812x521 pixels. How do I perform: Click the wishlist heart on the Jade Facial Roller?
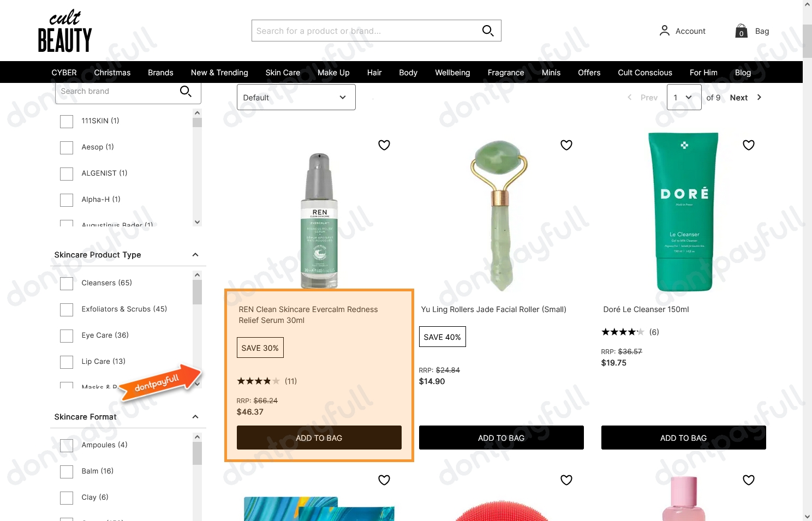tap(566, 145)
